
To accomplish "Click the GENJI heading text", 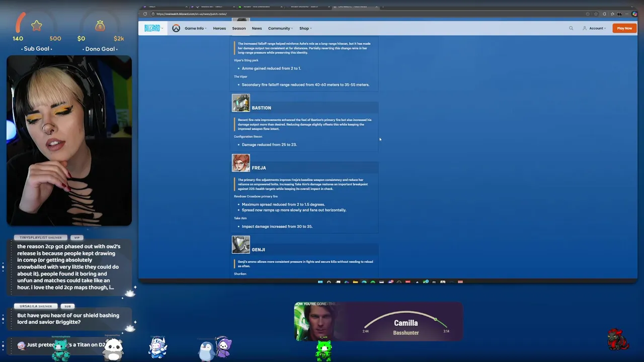I will pyautogui.click(x=258, y=249).
